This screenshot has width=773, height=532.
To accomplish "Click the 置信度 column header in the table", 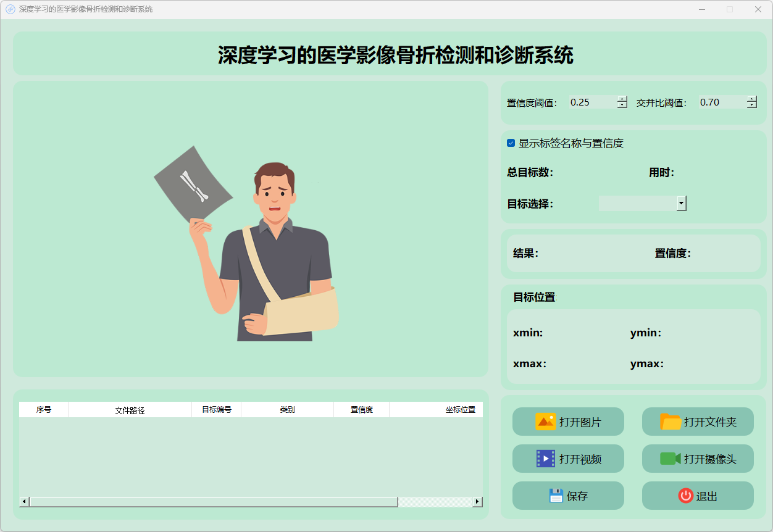I will click(361, 410).
